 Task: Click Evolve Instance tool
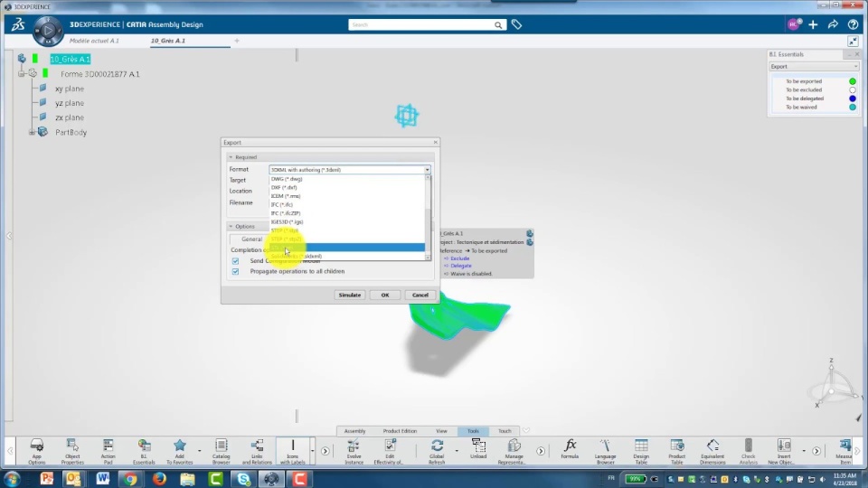pyautogui.click(x=354, y=451)
